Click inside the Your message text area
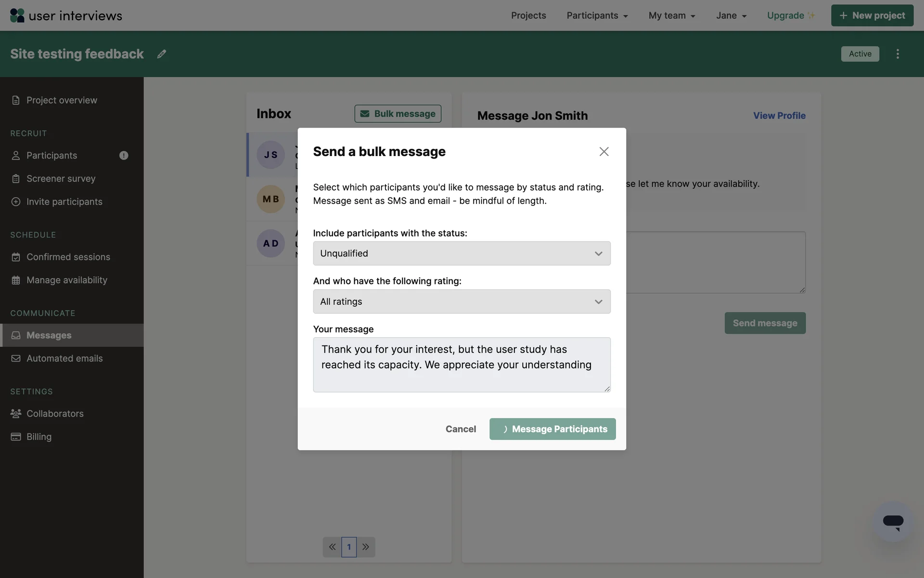Image resolution: width=924 pixels, height=578 pixels. (462, 365)
